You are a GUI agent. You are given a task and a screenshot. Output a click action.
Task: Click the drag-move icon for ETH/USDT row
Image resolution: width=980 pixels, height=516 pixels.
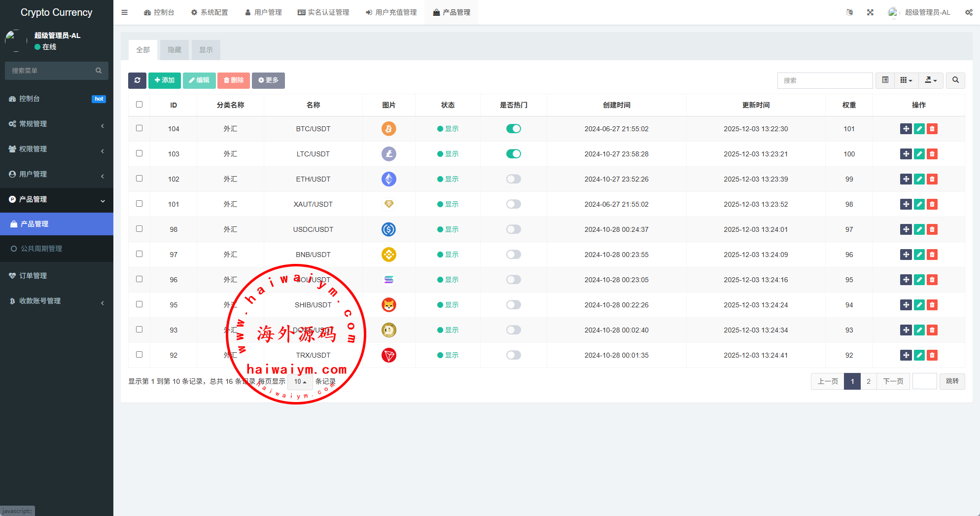(906, 179)
